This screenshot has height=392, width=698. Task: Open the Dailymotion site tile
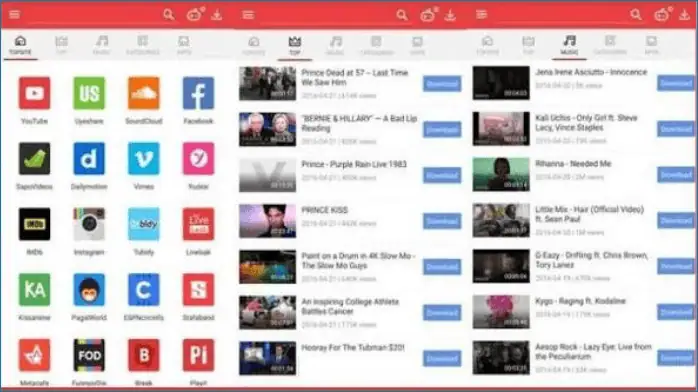tap(89, 158)
